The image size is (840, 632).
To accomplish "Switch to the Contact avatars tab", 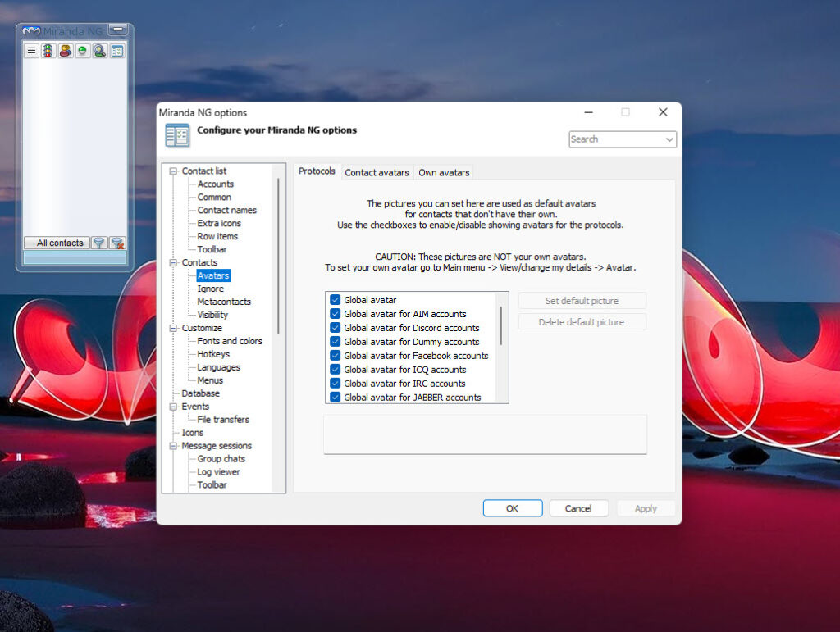I will click(x=377, y=173).
